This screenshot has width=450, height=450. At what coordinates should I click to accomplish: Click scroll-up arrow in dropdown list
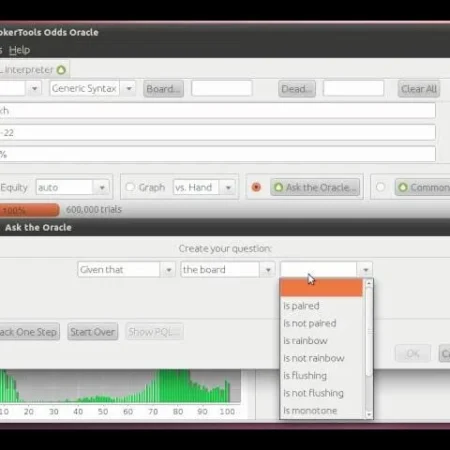click(x=369, y=284)
